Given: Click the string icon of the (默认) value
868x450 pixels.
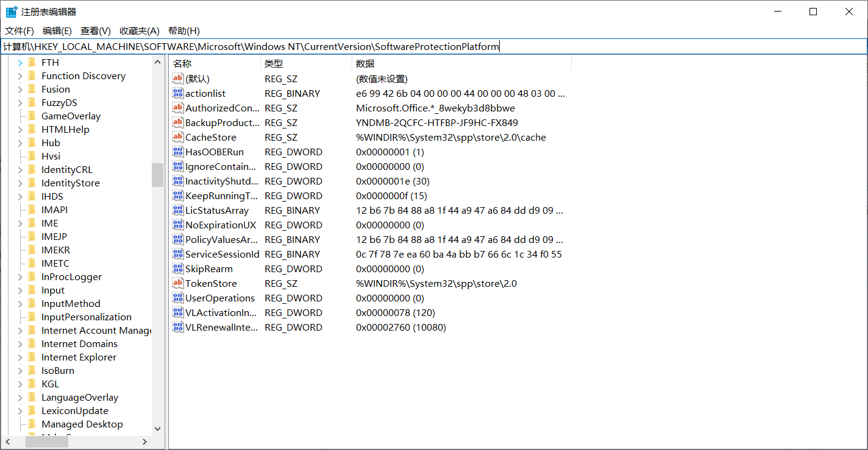Looking at the screenshot, I should pos(177,79).
